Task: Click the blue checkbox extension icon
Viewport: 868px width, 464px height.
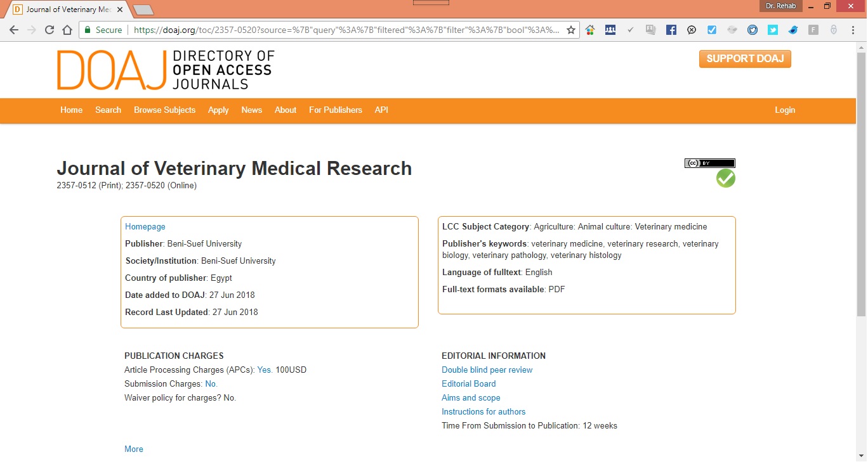Action: pos(712,30)
